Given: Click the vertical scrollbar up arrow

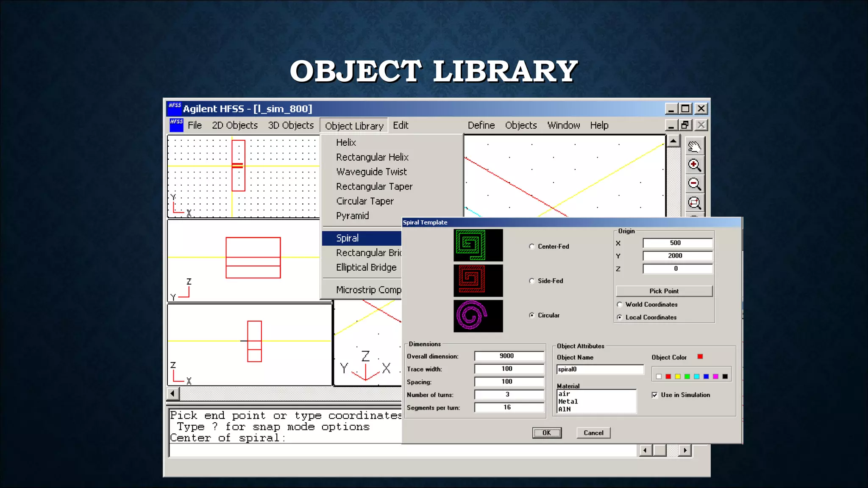Looking at the screenshot, I should (673, 141).
